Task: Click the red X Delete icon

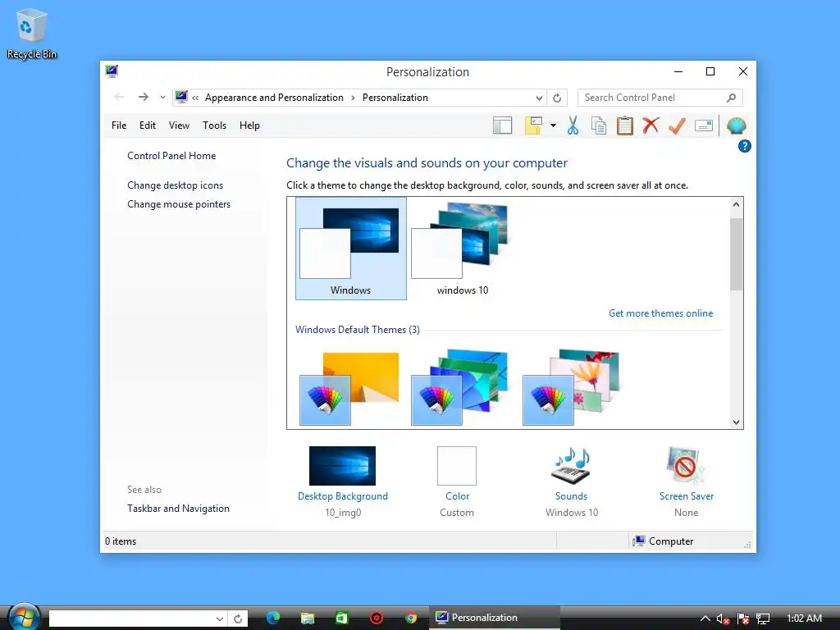Action: click(x=651, y=126)
